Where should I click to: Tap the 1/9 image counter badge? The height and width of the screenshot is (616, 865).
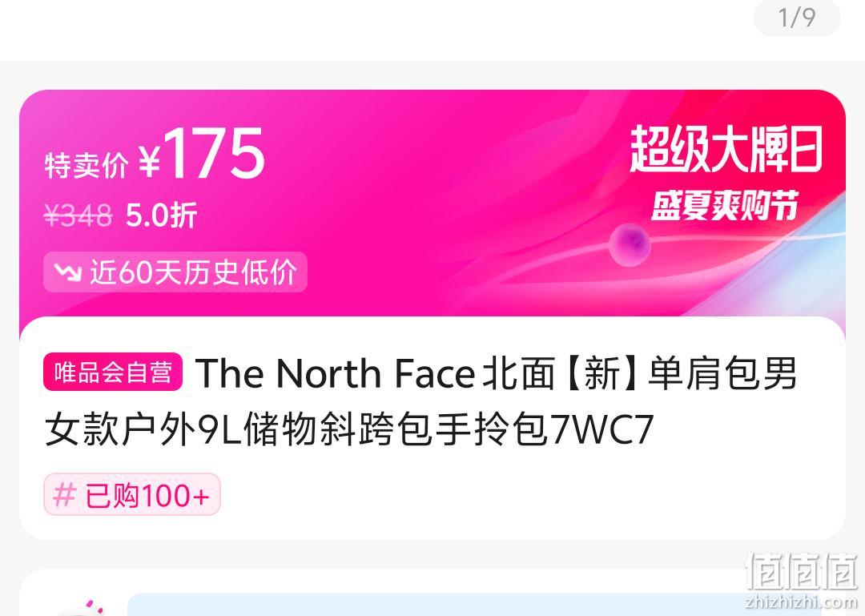point(797,17)
